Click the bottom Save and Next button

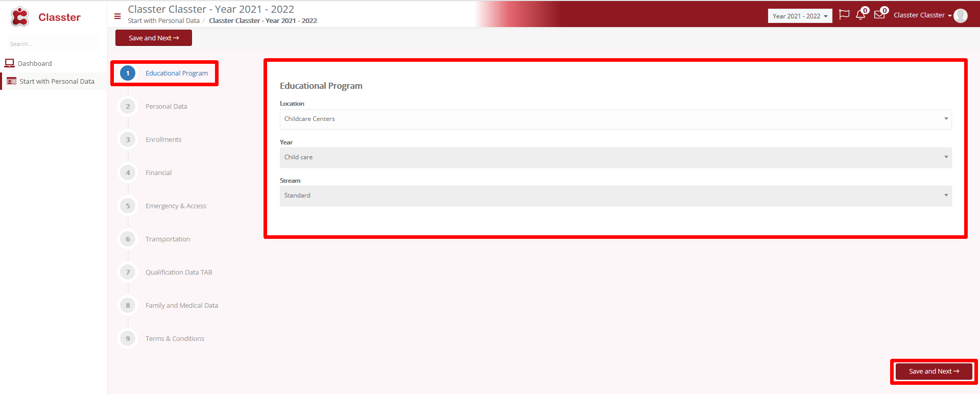coord(934,371)
